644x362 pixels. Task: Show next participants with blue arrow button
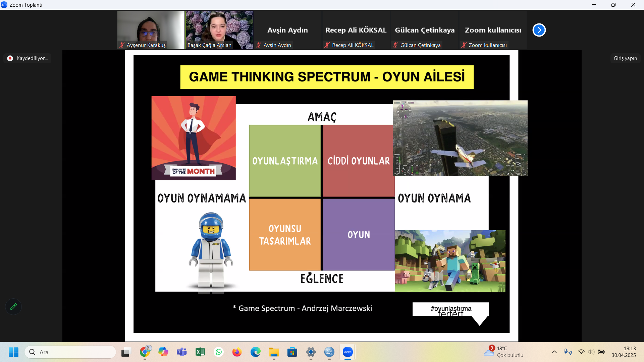(x=539, y=30)
